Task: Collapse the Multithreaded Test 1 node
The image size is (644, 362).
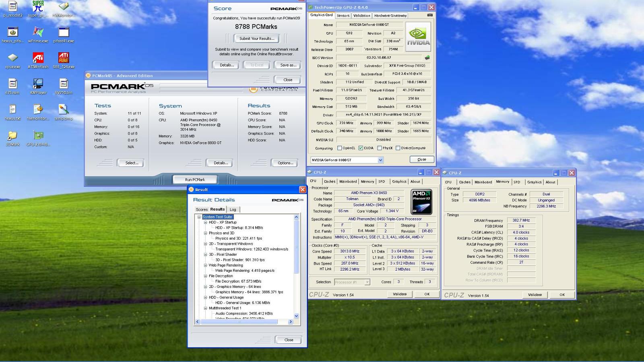Action: coord(205,308)
